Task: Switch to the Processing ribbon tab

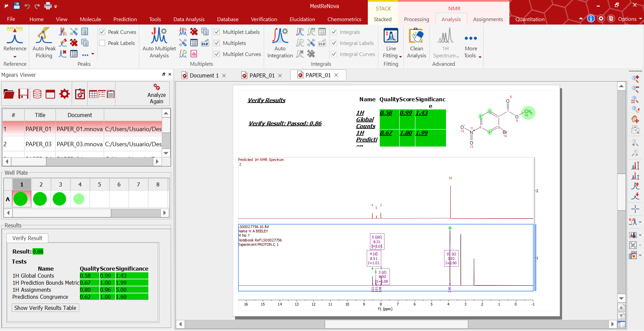Action: click(416, 19)
